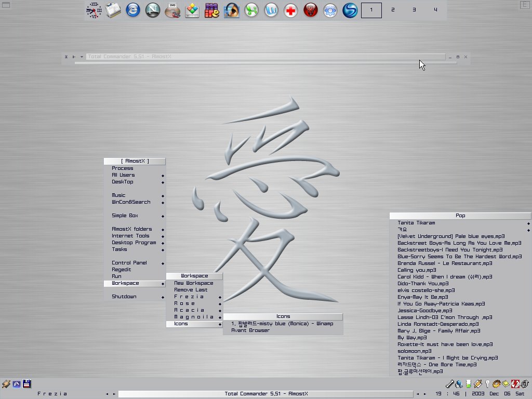Launch the mIRC dock icon
532x399 pixels.
212,10
